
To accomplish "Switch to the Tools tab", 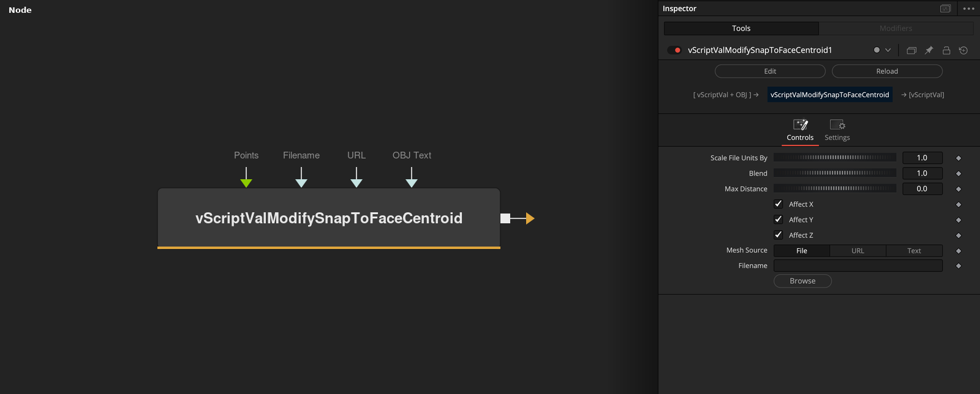I will pos(741,28).
